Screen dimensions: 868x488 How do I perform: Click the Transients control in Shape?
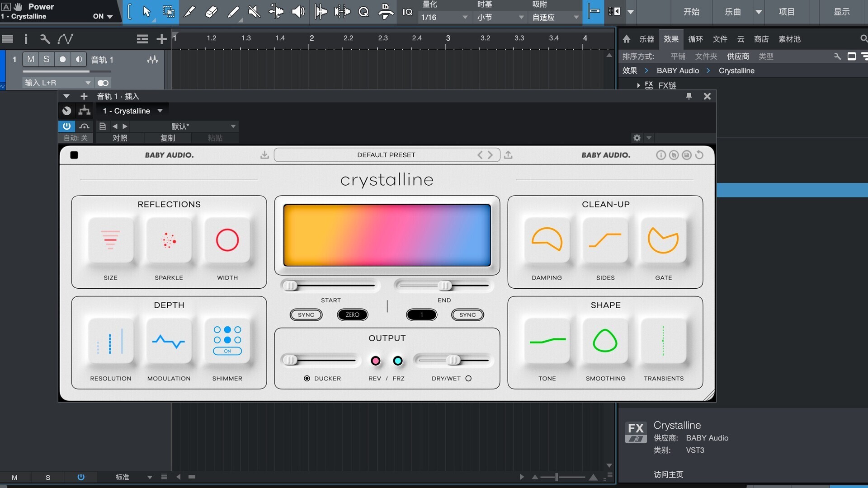(663, 341)
